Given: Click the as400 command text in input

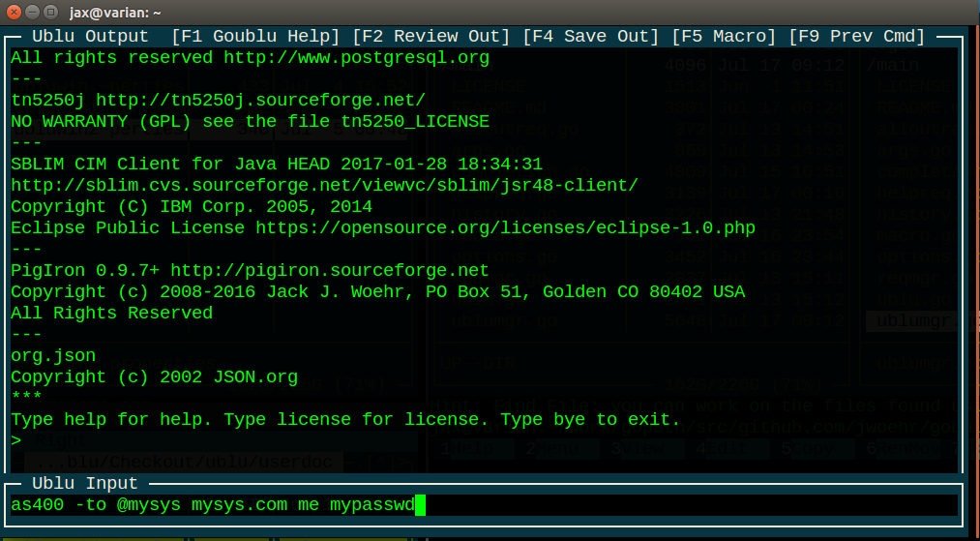Looking at the screenshot, I should pyautogui.click(x=213, y=505).
